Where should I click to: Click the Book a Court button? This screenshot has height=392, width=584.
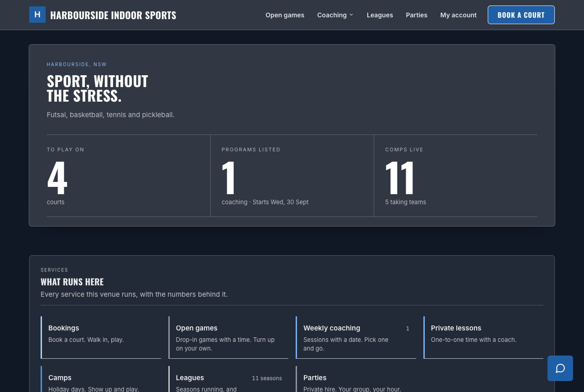pyautogui.click(x=521, y=15)
